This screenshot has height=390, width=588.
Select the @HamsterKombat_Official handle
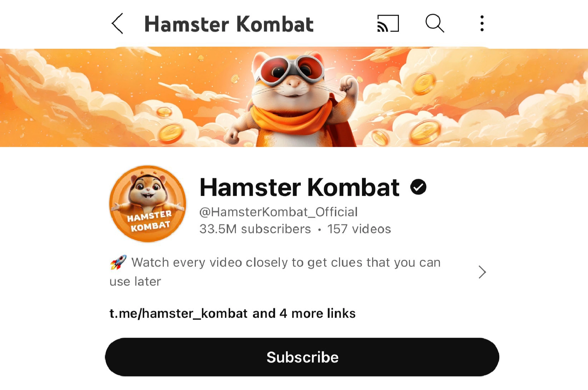[x=278, y=212]
